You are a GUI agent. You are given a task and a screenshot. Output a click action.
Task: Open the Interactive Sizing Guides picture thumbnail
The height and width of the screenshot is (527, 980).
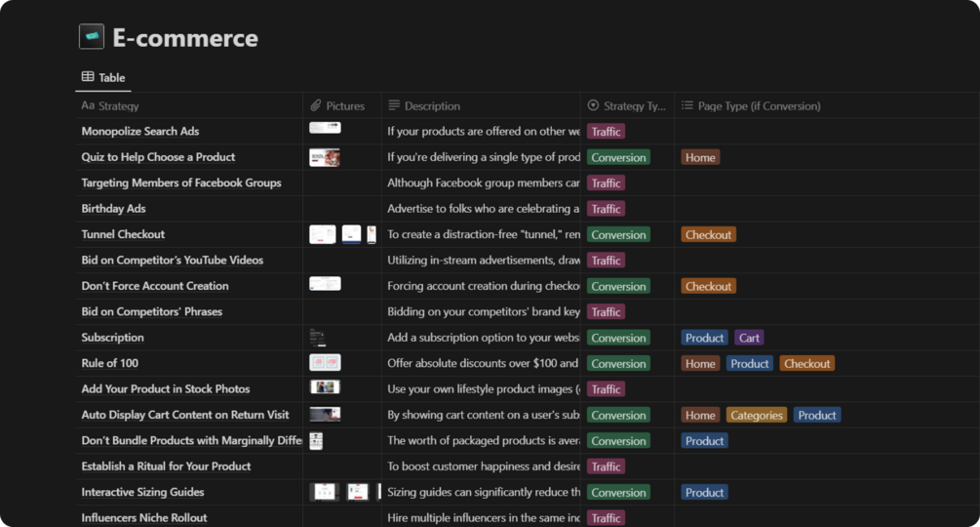click(325, 492)
